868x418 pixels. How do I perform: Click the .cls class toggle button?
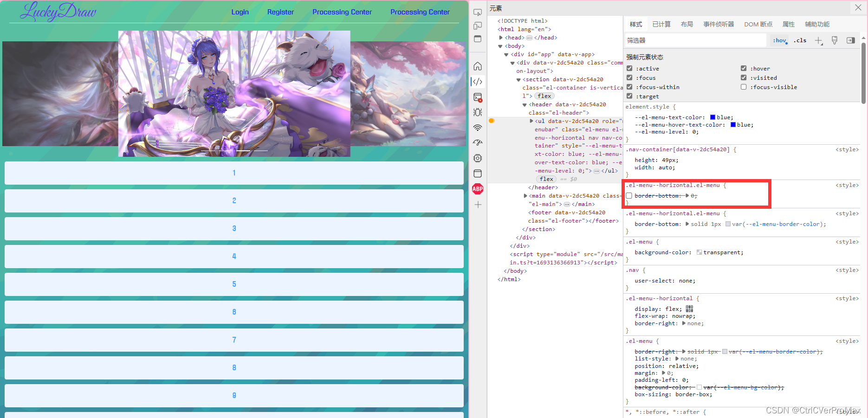click(x=800, y=40)
